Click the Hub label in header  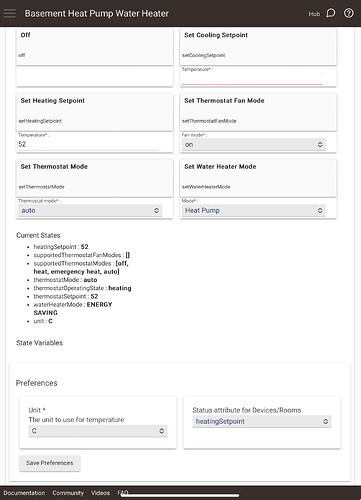[x=314, y=14]
